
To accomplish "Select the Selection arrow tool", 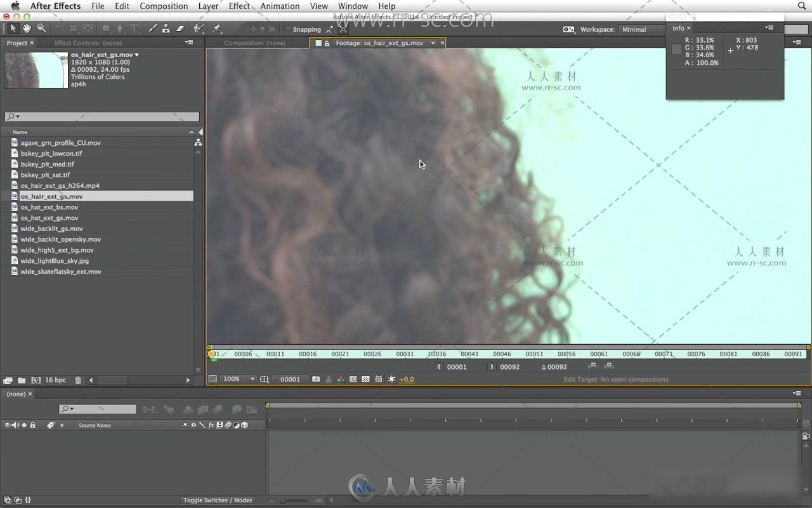I will (x=13, y=29).
